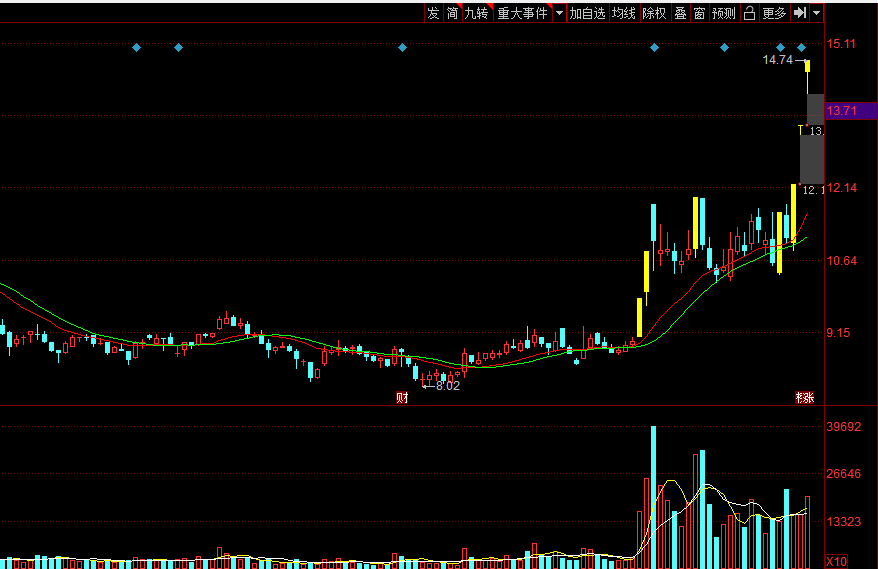Image resolution: width=878 pixels, height=569 pixels.
Task: Click the X10 volume multiplier label
Action: click(837, 561)
